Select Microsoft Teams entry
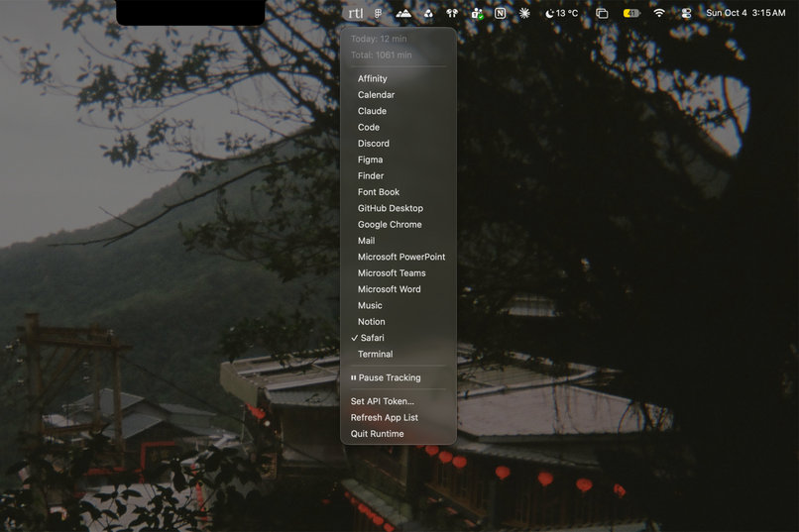This screenshot has height=532, width=799. pos(399,273)
